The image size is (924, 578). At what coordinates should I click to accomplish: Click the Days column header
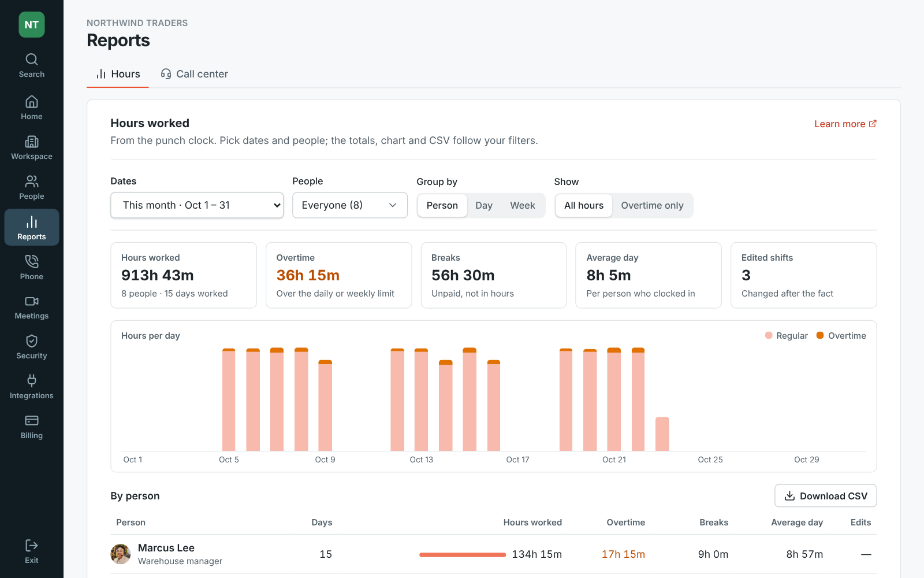coord(322,523)
